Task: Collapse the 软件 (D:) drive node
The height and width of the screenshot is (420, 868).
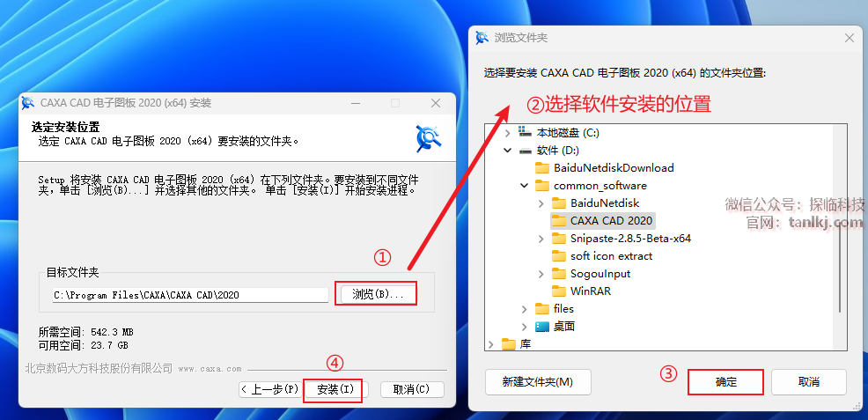Action: coord(507,151)
